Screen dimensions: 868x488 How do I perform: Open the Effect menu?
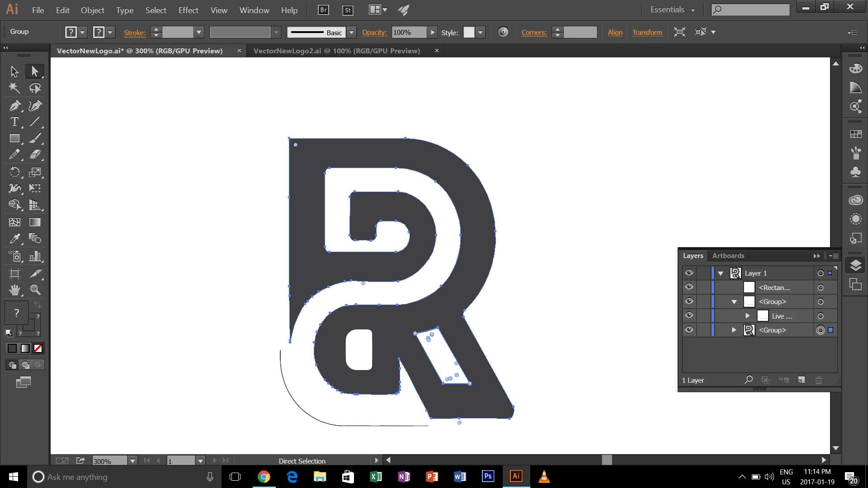[188, 10]
